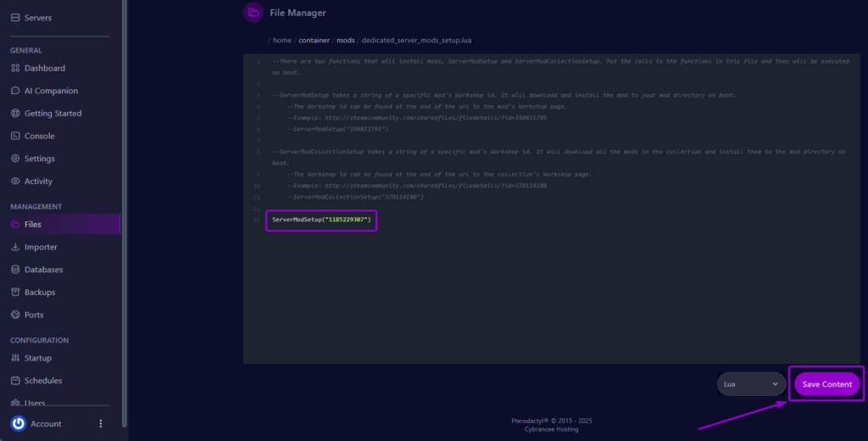This screenshot has height=441, width=868.
Task: Click the Account power avatar icon
Action: click(x=19, y=424)
